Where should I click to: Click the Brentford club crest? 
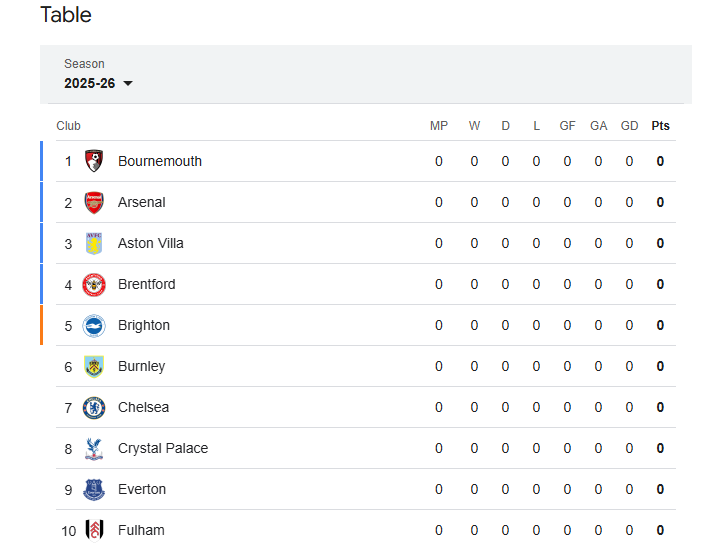point(94,285)
